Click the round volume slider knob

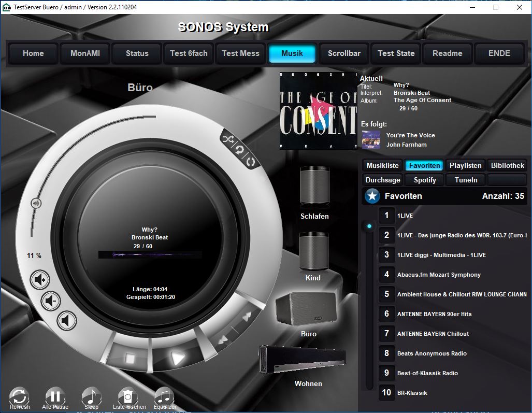pos(35,203)
